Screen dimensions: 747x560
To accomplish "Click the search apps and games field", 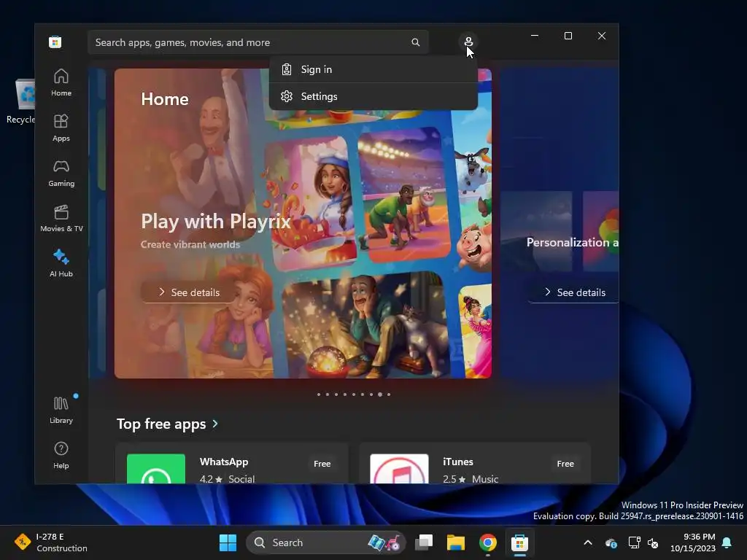I will tap(258, 42).
